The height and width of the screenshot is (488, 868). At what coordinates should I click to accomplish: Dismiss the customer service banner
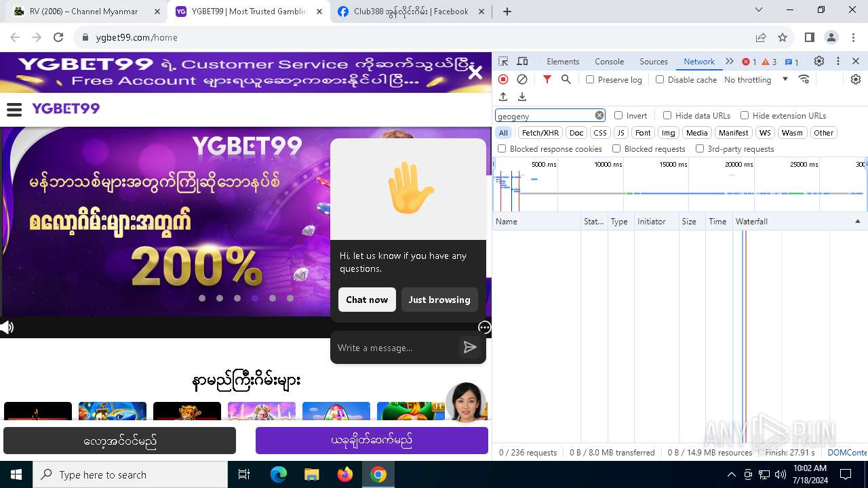click(475, 72)
